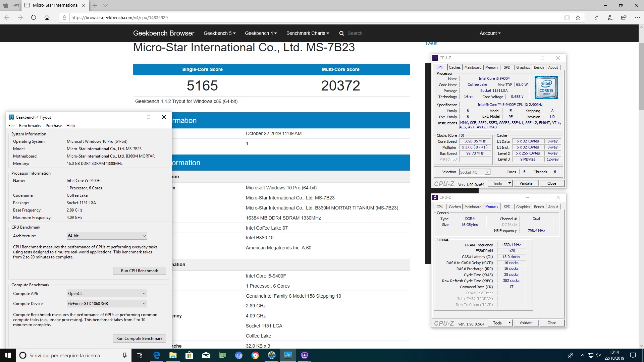Click Validate in the top CPU-Z window
Viewport: 644px width, 362px height.
point(526,183)
